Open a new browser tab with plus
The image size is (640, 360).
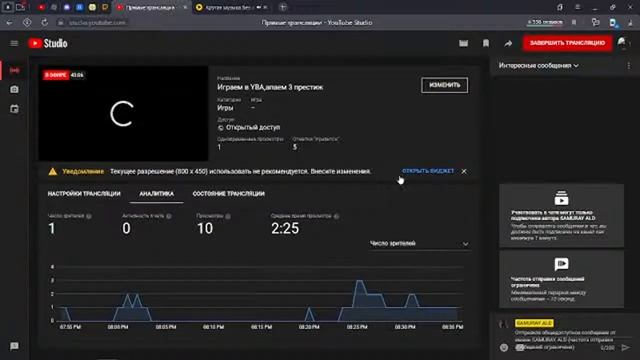(283, 7)
